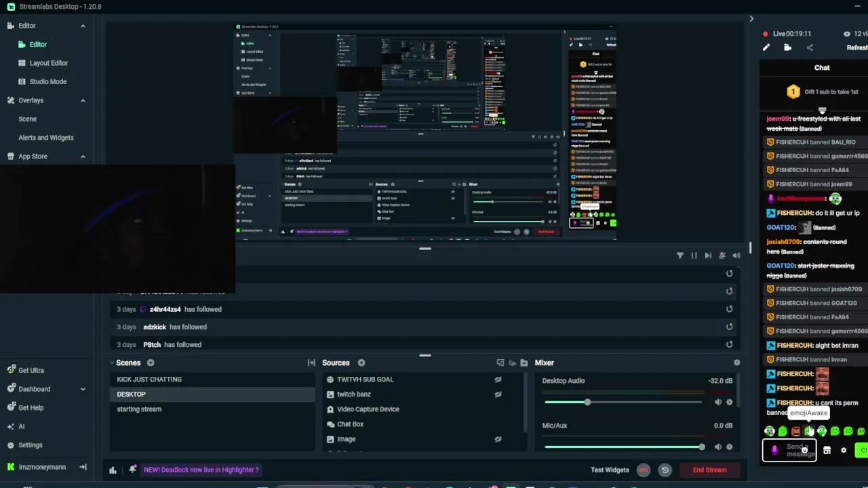This screenshot has width=868, height=488.
Task: Open notifications bell icon in footer
Action: point(132,469)
